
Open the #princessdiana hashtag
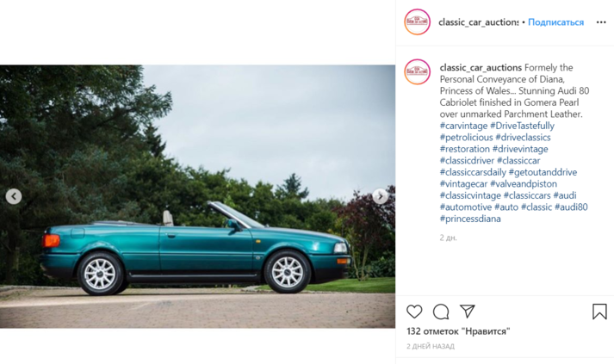tap(470, 219)
